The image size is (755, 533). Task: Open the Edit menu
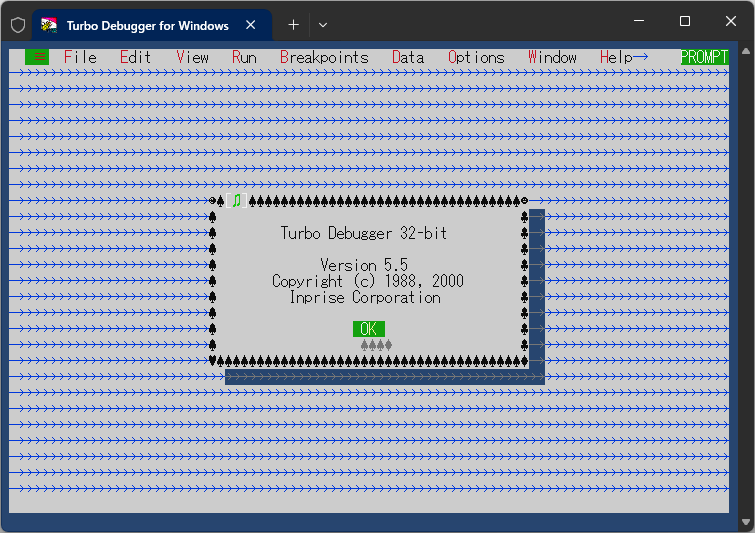pyautogui.click(x=135, y=57)
